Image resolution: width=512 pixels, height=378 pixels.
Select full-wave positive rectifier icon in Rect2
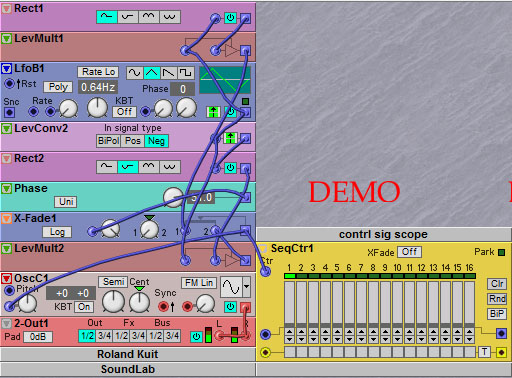click(149, 167)
